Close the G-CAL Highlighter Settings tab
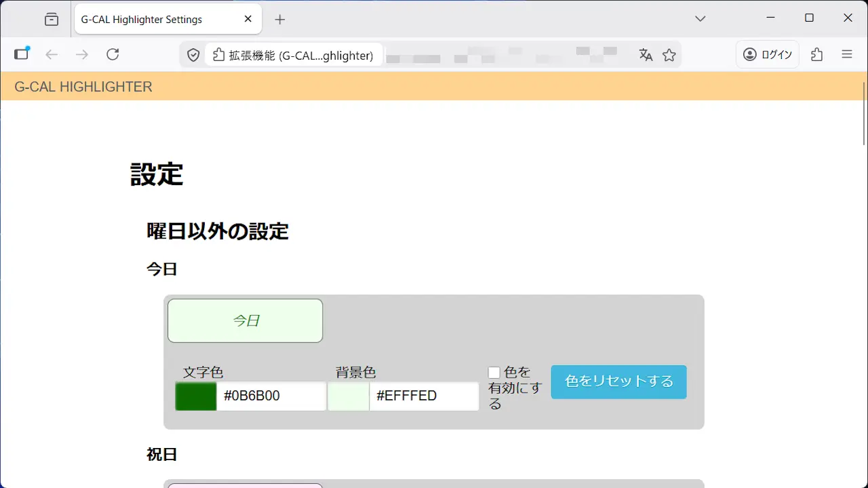Viewport: 868px width, 488px height. [248, 20]
